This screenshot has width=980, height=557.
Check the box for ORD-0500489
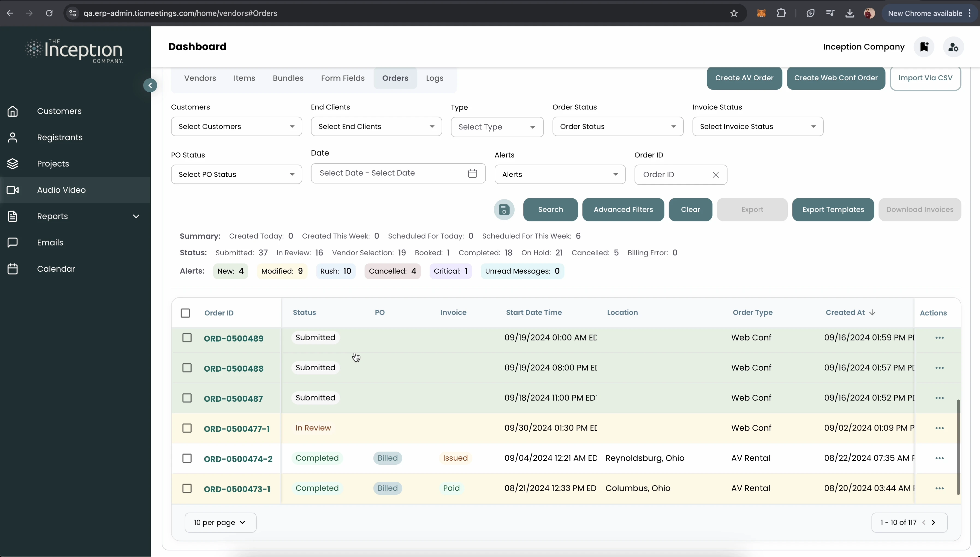tap(187, 338)
